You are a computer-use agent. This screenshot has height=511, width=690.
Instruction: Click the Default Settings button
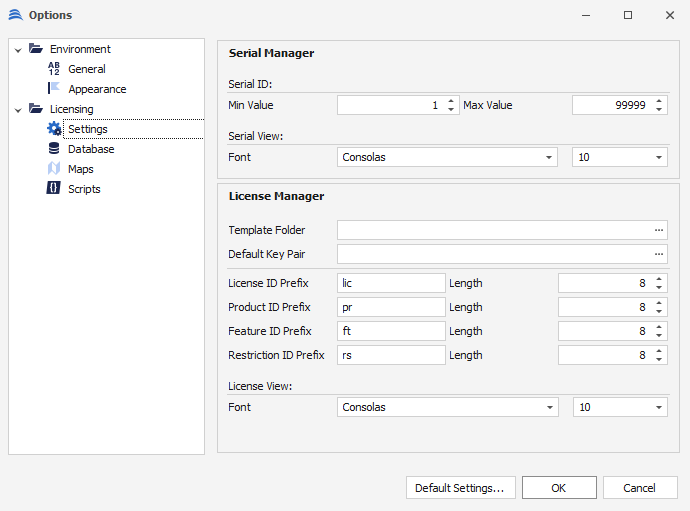pos(460,488)
